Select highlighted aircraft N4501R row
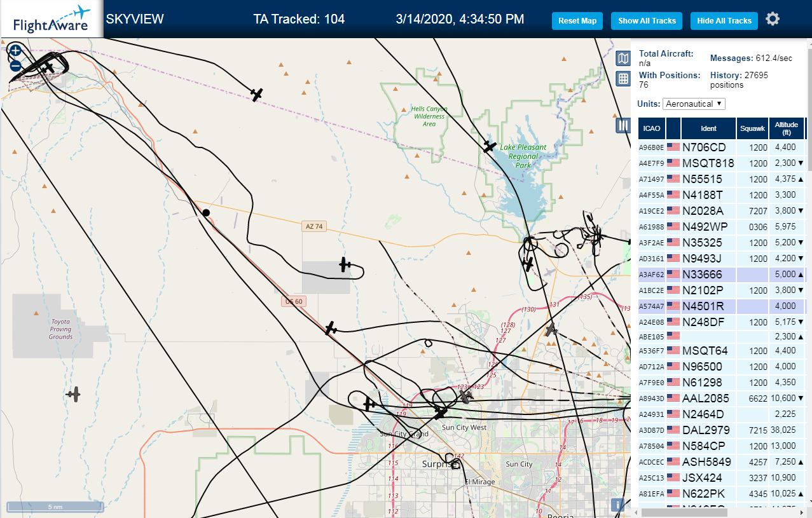Screen dimensions: 812x518 (723, 306)
